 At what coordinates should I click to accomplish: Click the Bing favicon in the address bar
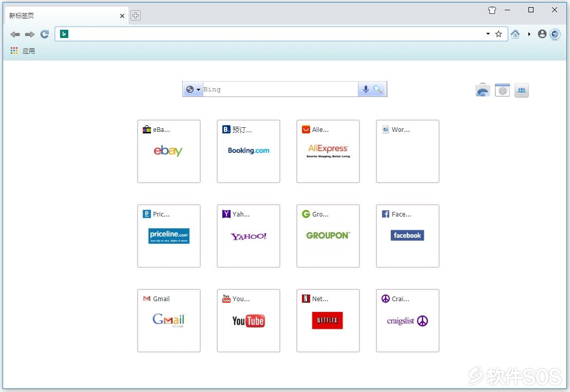point(64,34)
